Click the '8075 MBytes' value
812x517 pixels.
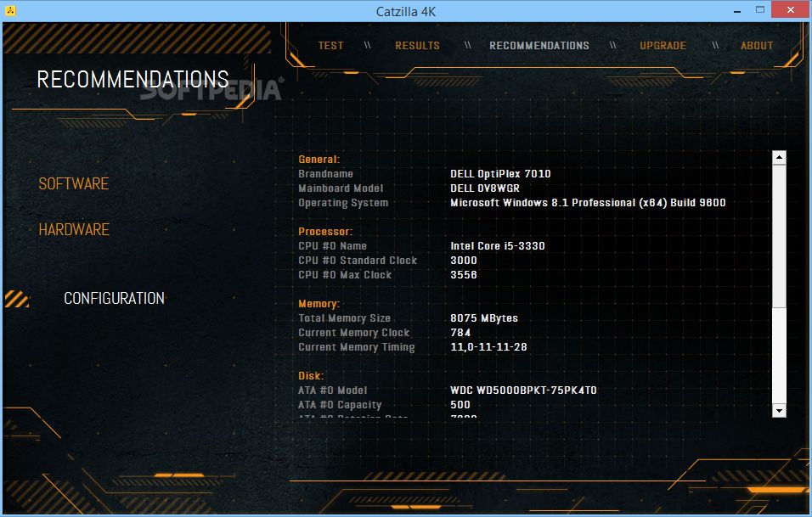coord(483,318)
